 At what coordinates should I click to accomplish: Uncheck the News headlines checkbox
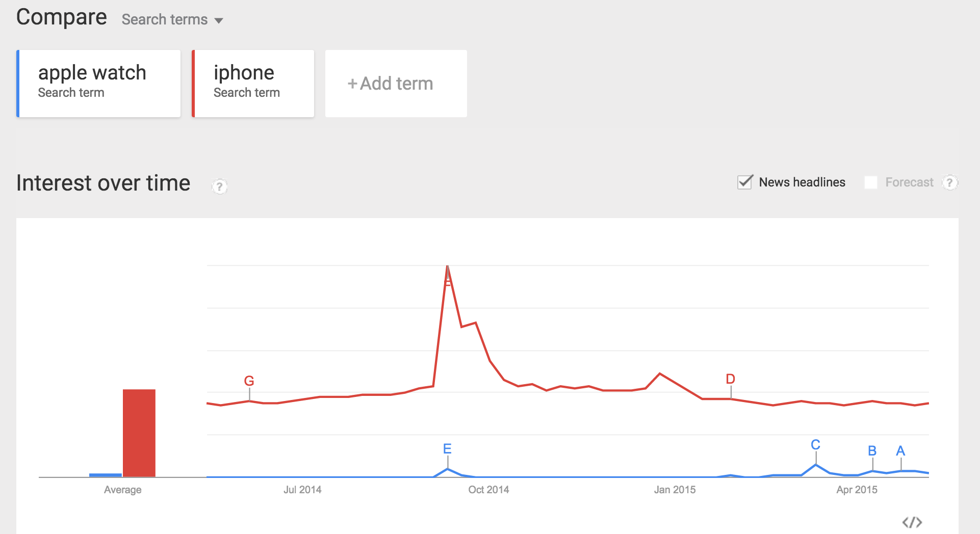[745, 182]
